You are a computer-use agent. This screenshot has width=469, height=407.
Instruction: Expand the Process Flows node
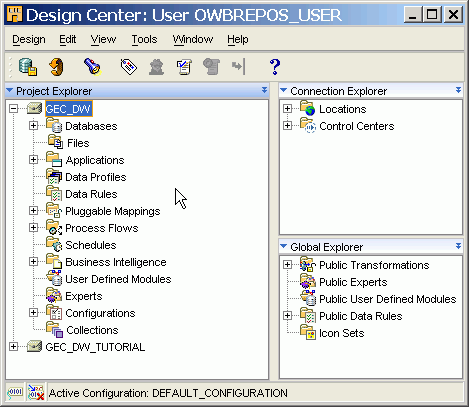click(x=33, y=228)
